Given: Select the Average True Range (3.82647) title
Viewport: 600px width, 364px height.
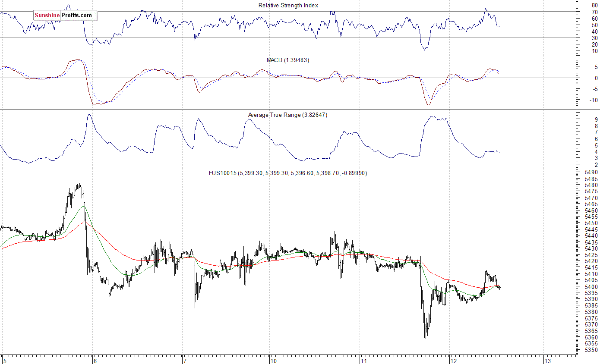Looking at the screenshot, I should 287,115.
